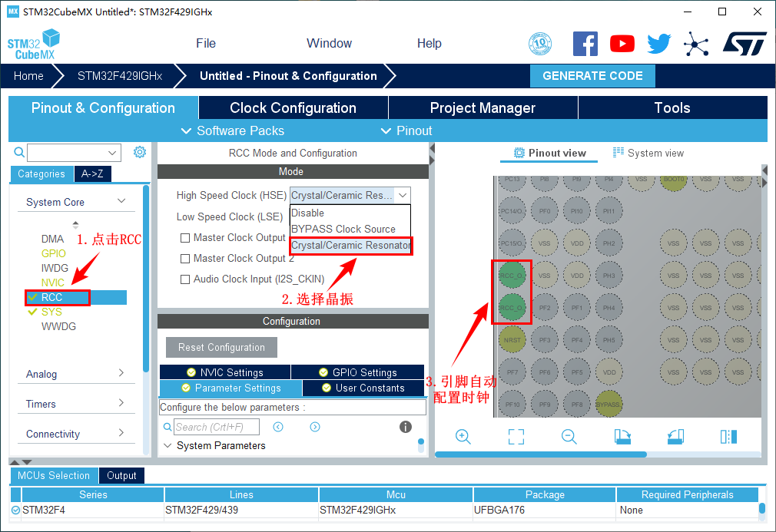Enable Audio Clock Input (I2S_CKIN)

(185, 279)
